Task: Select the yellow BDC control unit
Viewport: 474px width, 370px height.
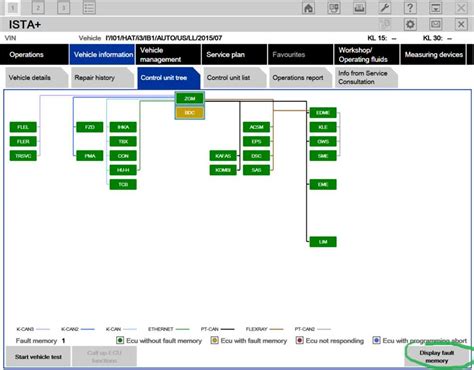Action: pyautogui.click(x=190, y=113)
